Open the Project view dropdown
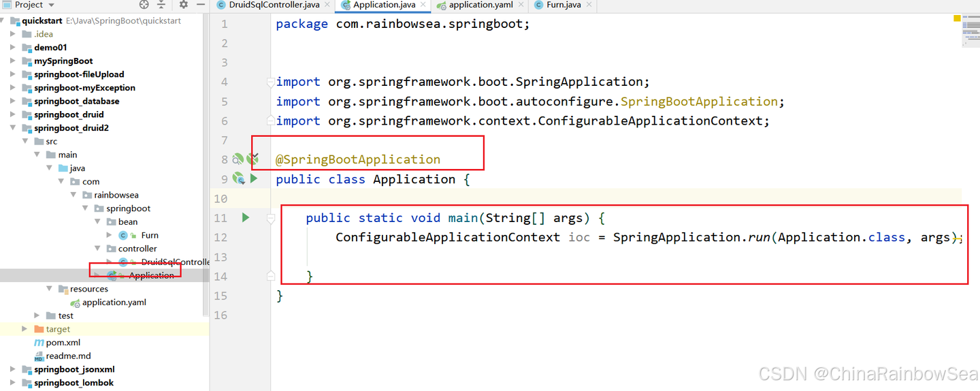The height and width of the screenshot is (391, 980). [50, 5]
